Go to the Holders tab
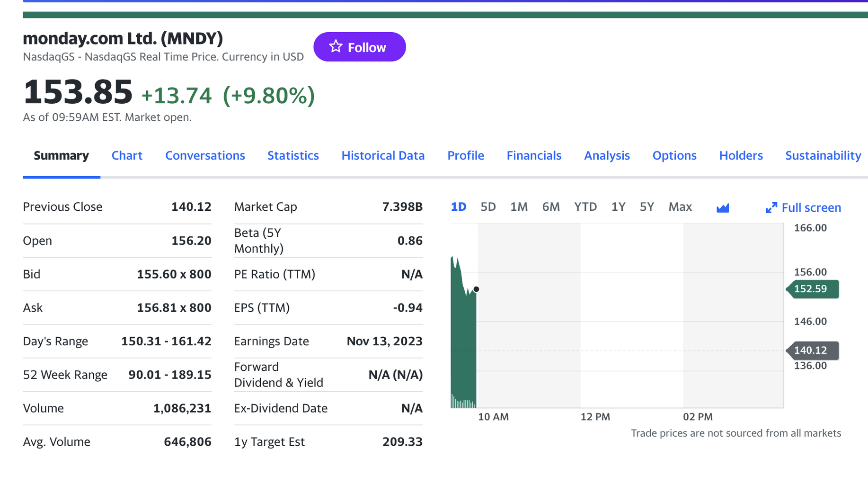Viewport: 868px width, 485px height. (741, 155)
